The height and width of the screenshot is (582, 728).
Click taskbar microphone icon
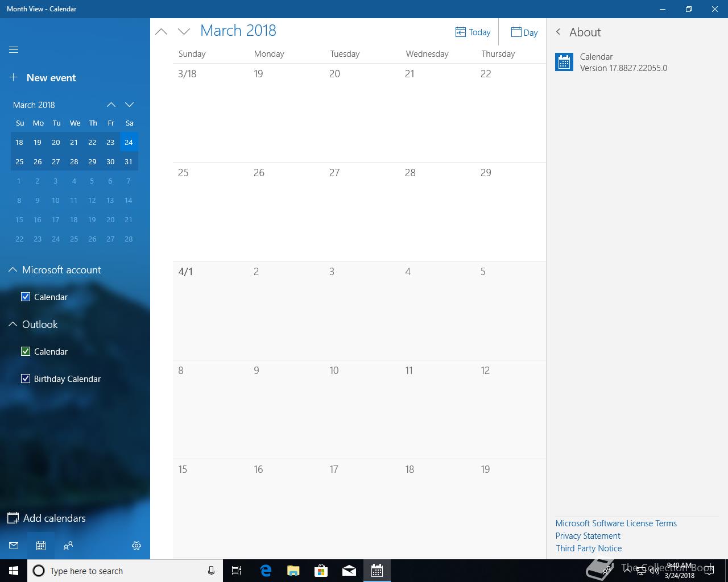pyautogui.click(x=211, y=571)
